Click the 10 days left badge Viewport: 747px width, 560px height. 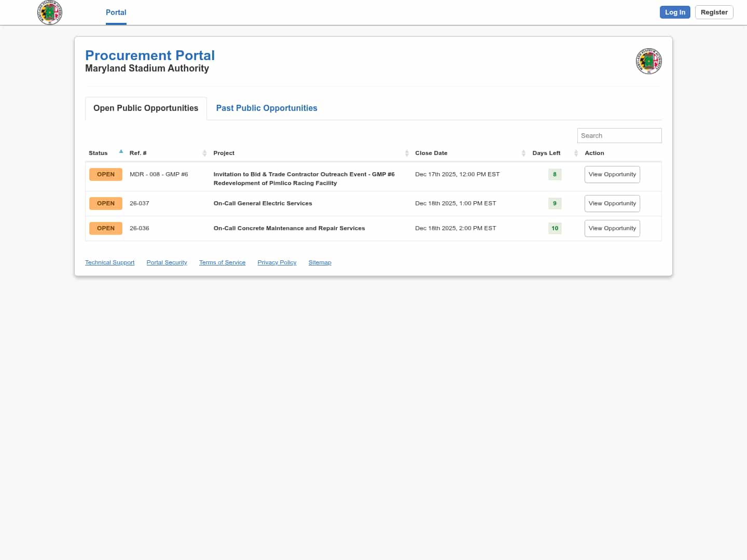[x=555, y=228]
